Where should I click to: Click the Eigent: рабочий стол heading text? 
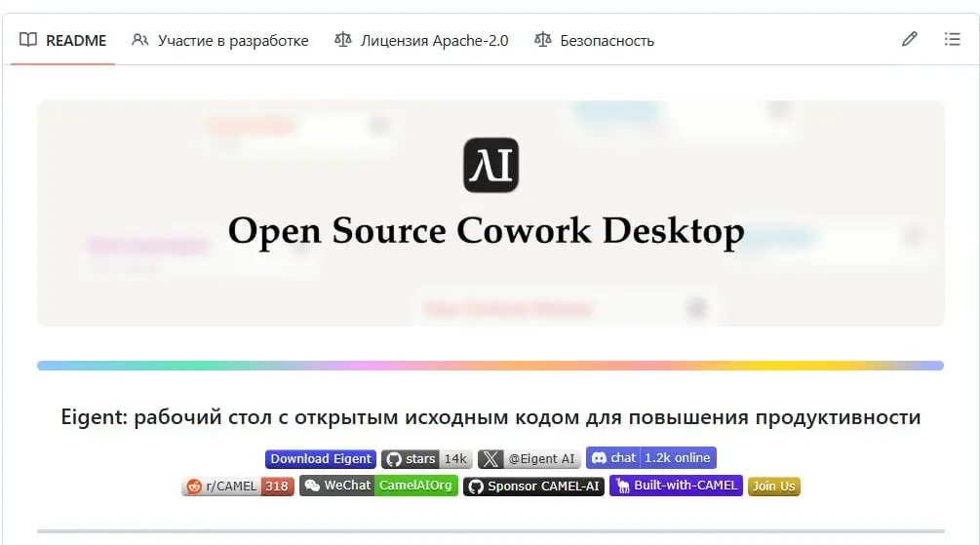pyautogui.click(x=490, y=417)
